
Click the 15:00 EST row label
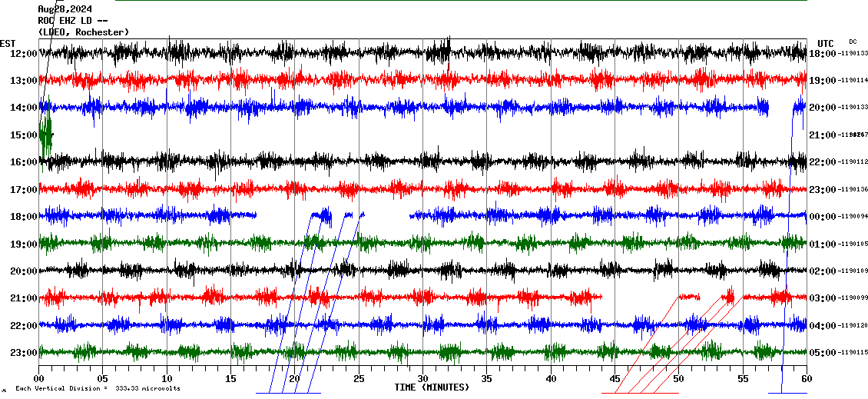(x=23, y=135)
